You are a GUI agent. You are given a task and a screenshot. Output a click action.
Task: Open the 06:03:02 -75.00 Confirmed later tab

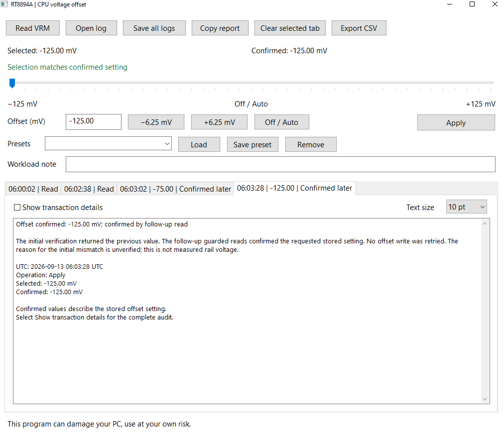click(x=175, y=189)
